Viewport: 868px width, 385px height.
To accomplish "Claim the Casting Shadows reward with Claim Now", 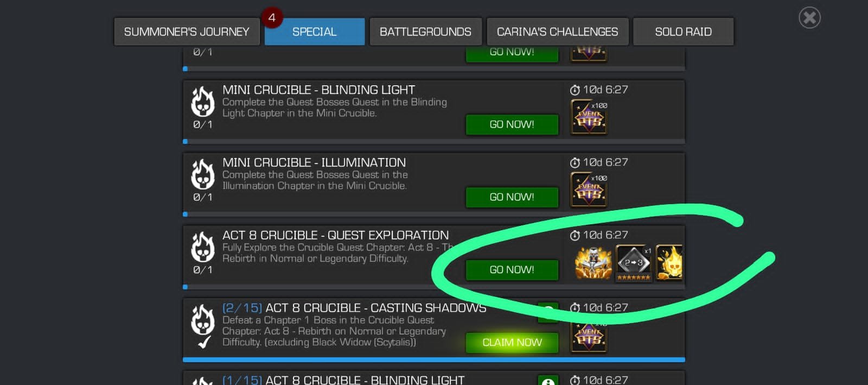I will 512,343.
